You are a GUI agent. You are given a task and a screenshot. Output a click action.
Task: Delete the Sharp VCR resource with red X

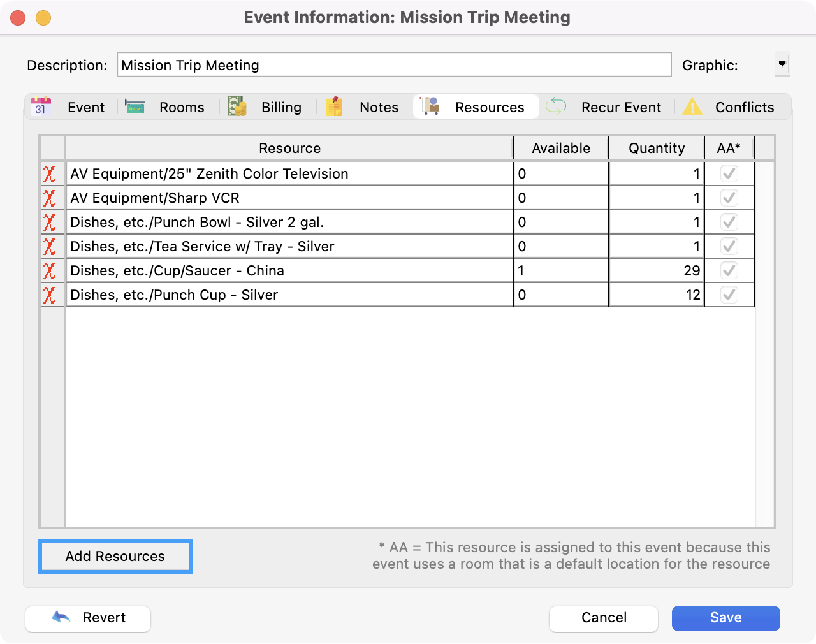click(49, 198)
